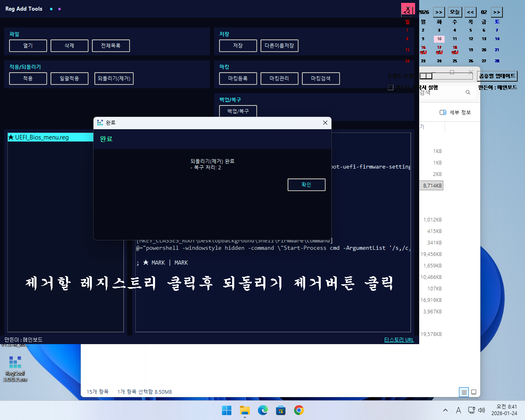
Task: Select the 8,714KB file row
Action: (x=431, y=186)
